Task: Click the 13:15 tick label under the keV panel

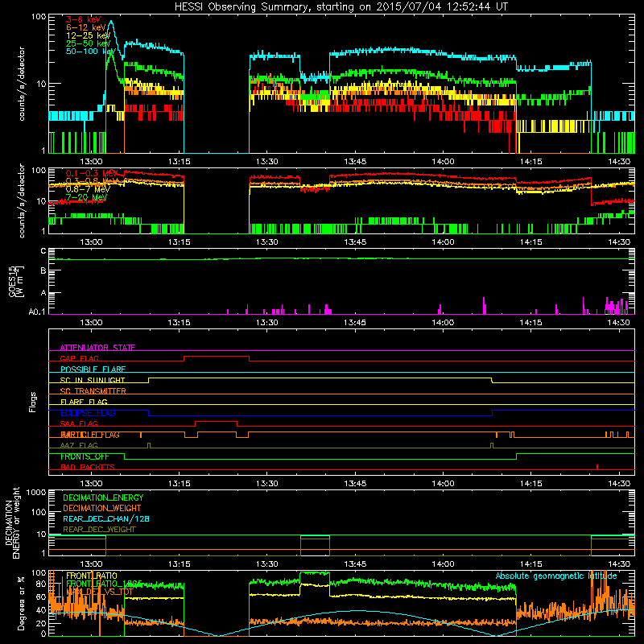Action: point(179,162)
